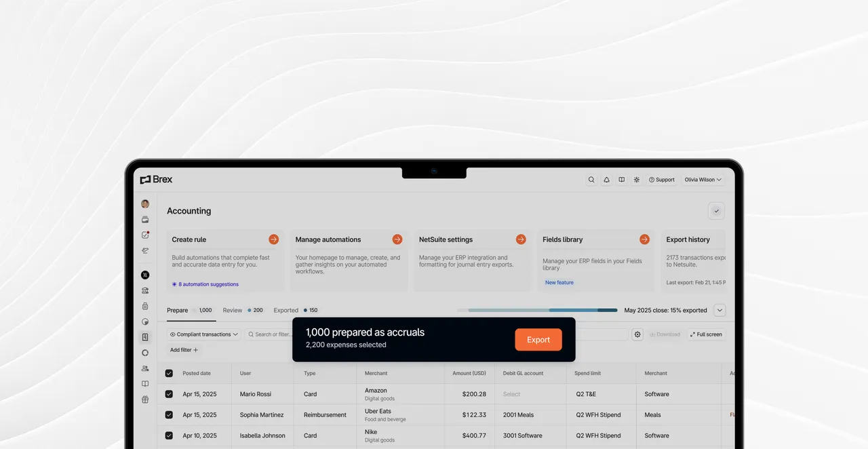Click the search icon in top bar
Viewport: 868px width, 449px height.
pos(591,180)
